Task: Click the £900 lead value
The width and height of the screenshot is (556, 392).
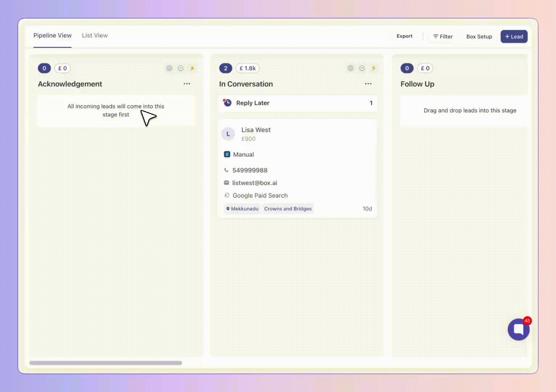Action: point(249,139)
